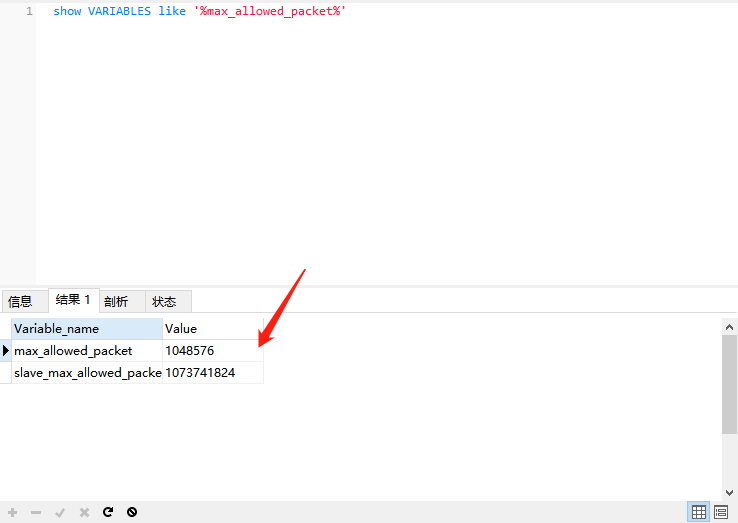The image size is (738, 523).
Task: Switch to the 状态 tab
Action: (x=164, y=301)
